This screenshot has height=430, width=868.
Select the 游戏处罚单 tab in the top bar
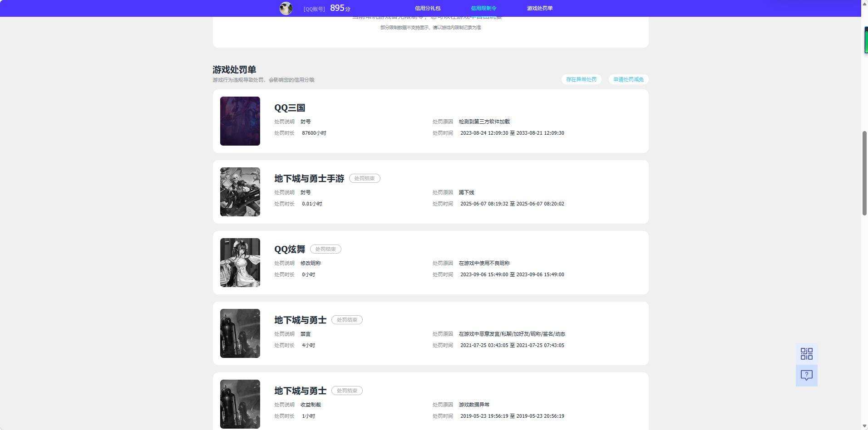pyautogui.click(x=540, y=8)
